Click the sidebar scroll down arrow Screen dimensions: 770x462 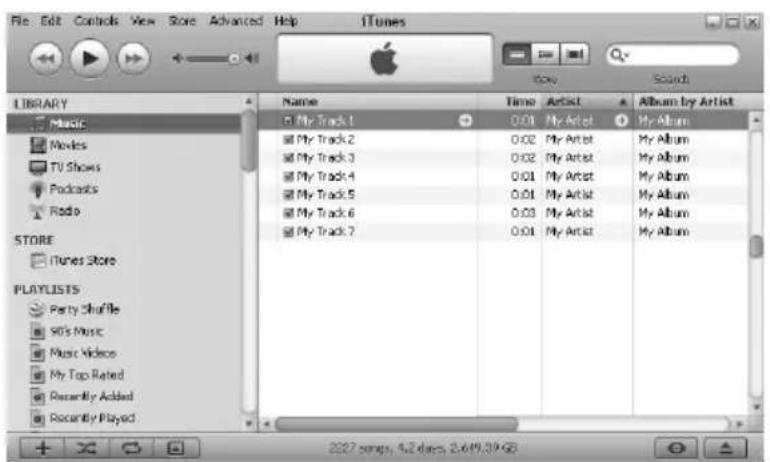(249, 423)
